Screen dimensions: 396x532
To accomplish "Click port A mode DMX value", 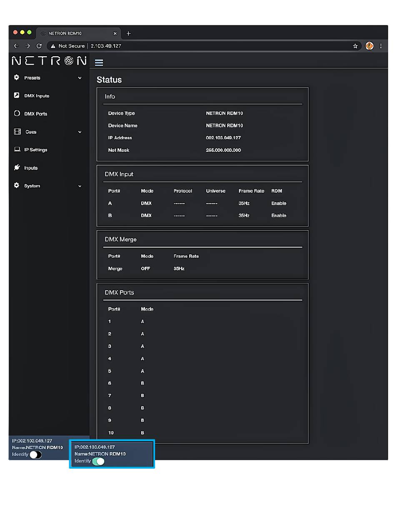I will pos(146,203).
